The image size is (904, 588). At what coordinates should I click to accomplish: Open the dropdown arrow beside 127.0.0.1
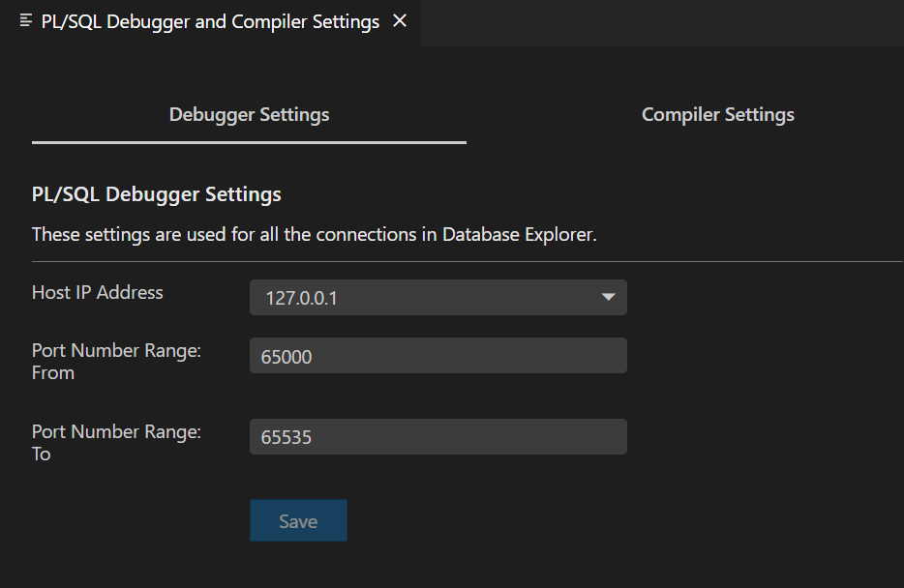point(609,298)
